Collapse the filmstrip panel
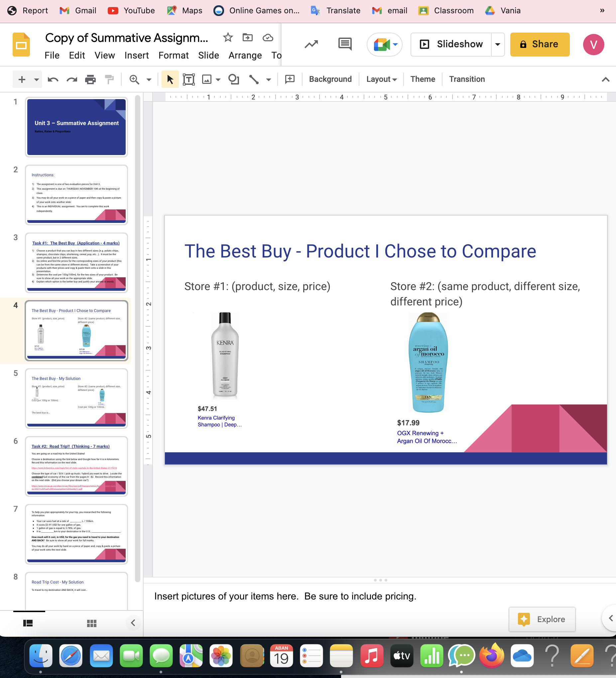Screen dimensions: 616x678 click(133, 623)
